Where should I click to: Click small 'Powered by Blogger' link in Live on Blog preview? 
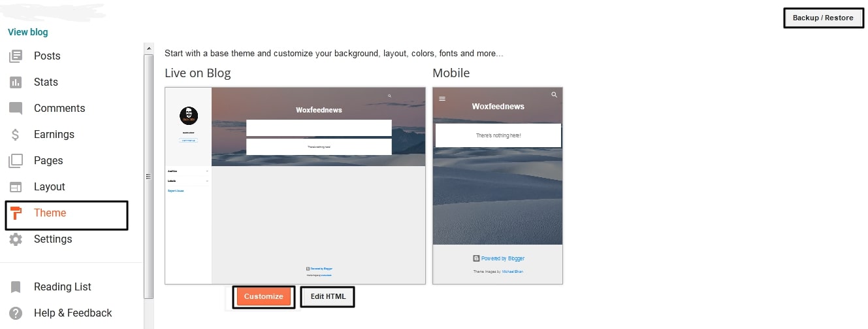(x=321, y=269)
